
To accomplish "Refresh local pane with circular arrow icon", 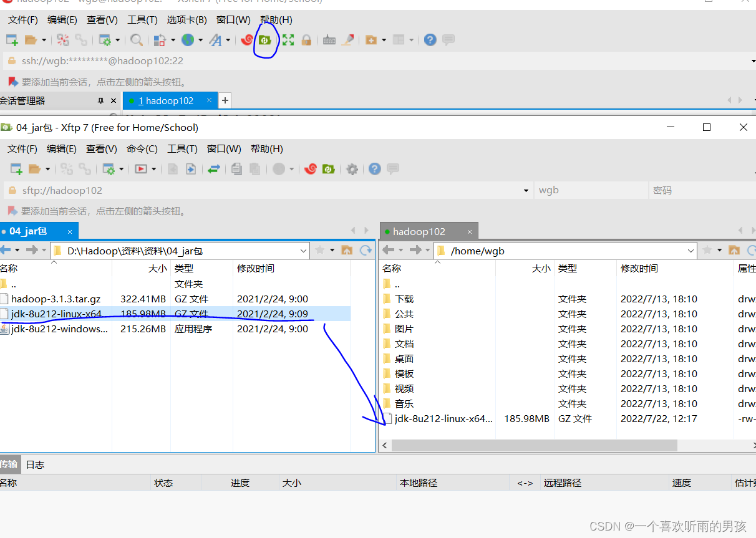I will click(365, 250).
